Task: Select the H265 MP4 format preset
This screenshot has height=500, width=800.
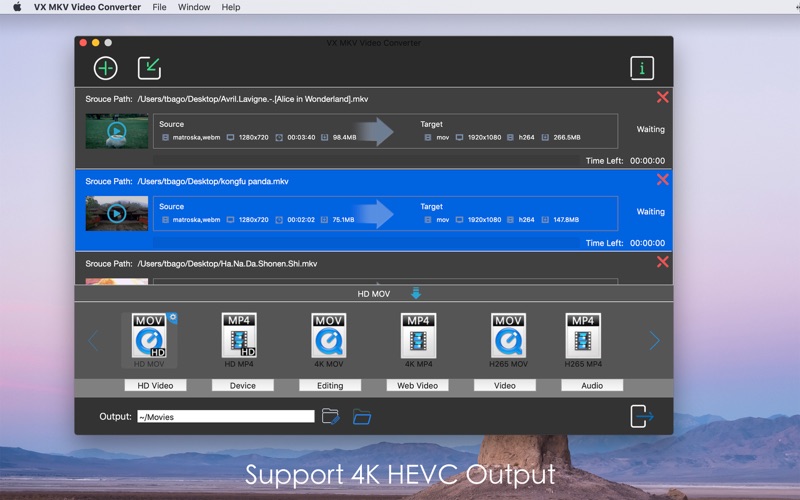Action: point(583,340)
